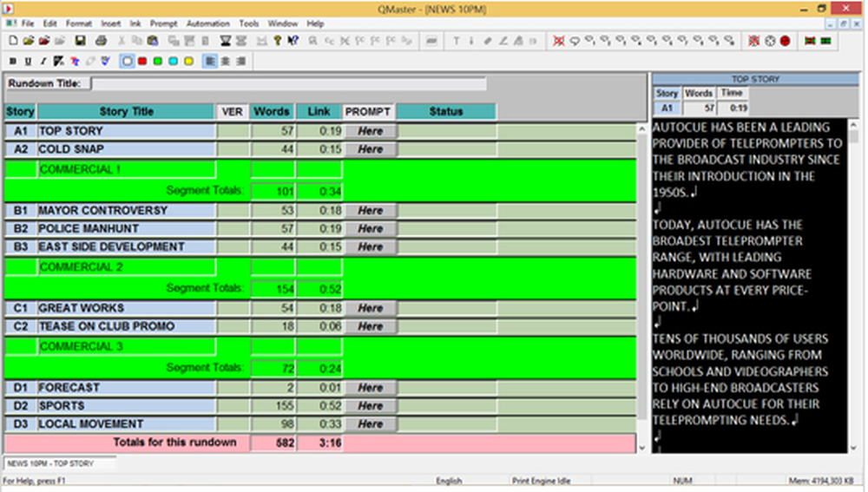The width and height of the screenshot is (868, 492).
Task: Open the File menu
Action: tap(28, 23)
